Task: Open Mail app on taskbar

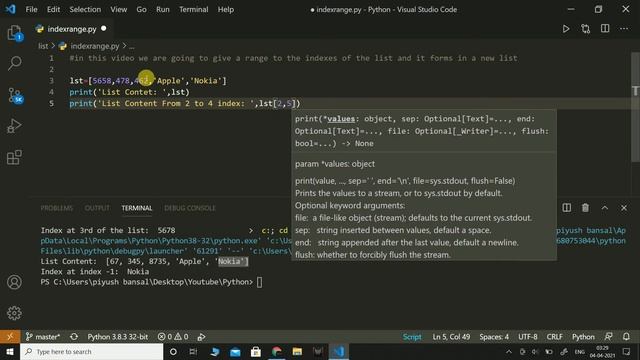Action: tap(235, 351)
